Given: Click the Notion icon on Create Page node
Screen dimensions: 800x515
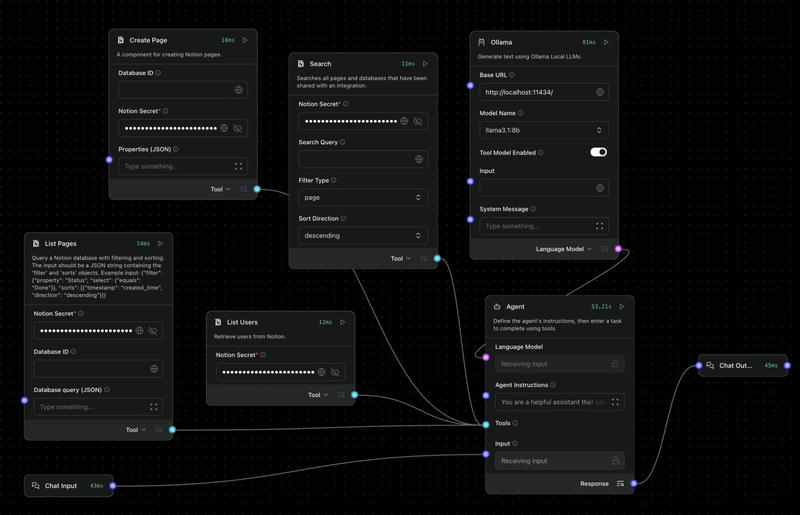Looking at the screenshot, I should tap(121, 40).
